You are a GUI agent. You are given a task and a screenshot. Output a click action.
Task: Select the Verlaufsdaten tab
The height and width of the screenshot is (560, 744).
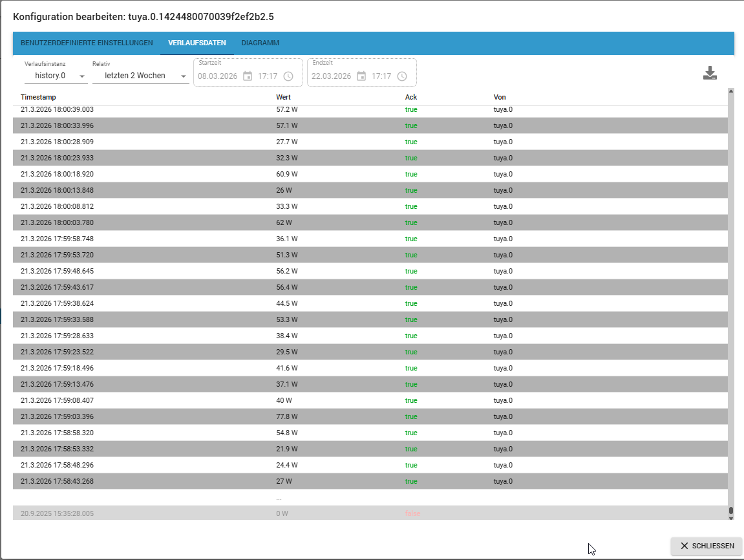tap(197, 43)
